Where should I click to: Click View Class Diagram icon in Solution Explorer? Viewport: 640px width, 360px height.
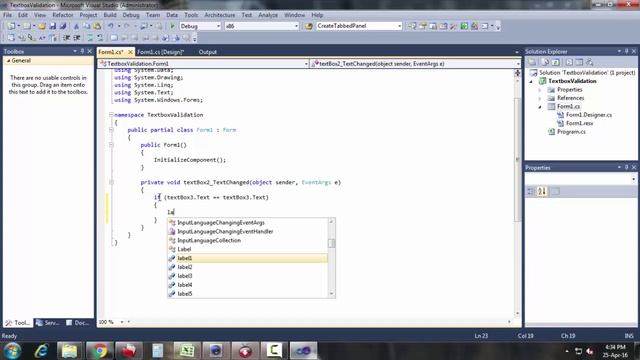pyautogui.click(x=590, y=62)
